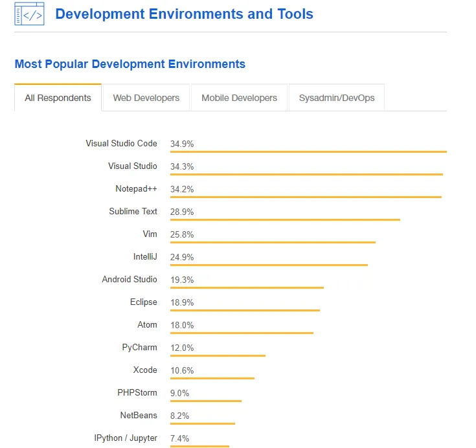Select the Sublime Text bar
Viewport: 476px width, 448px height.
285,219
